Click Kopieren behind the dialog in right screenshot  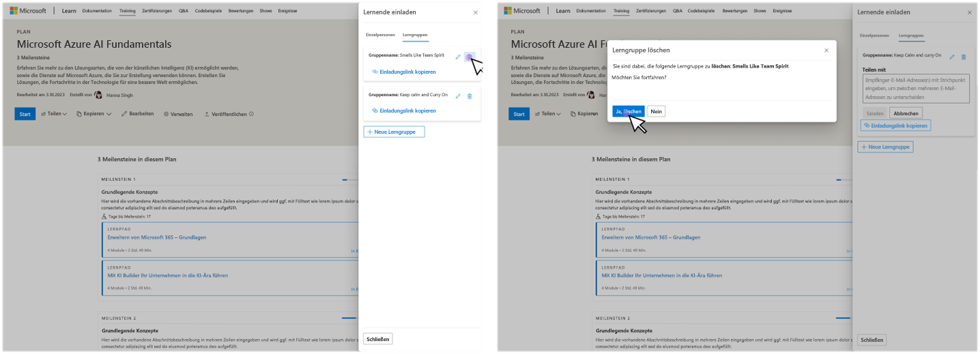point(584,114)
